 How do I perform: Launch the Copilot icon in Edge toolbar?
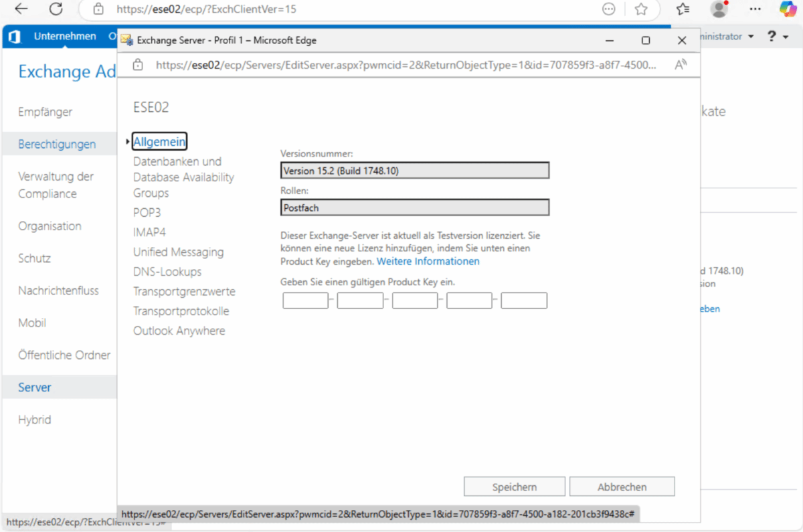(788, 9)
